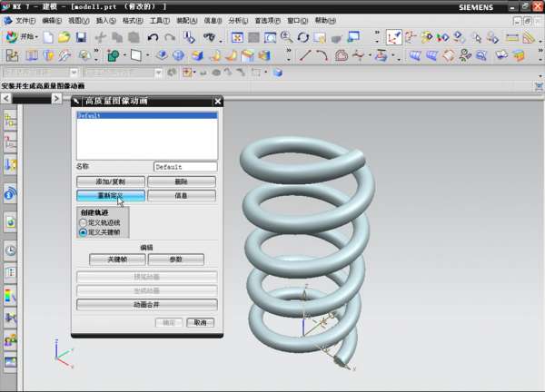Click the Open file folder icon
Image resolution: width=545 pixels, height=392 pixels.
pyautogui.click(x=64, y=38)
